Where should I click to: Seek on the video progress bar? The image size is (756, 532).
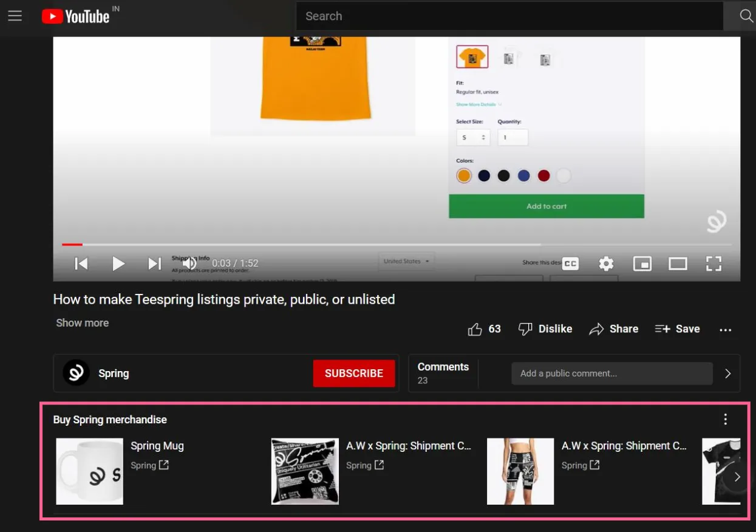(x=397, y=245)
